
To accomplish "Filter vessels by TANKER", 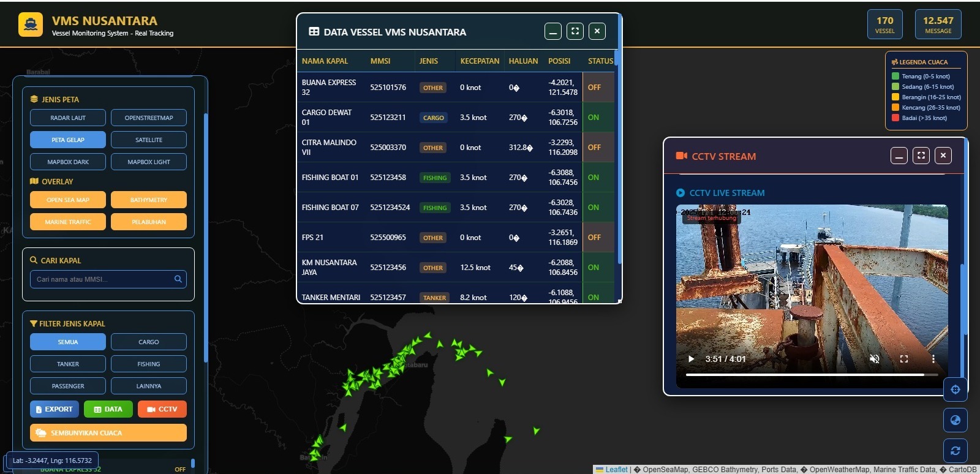I will pyautogui.click(x=68, y=364).
